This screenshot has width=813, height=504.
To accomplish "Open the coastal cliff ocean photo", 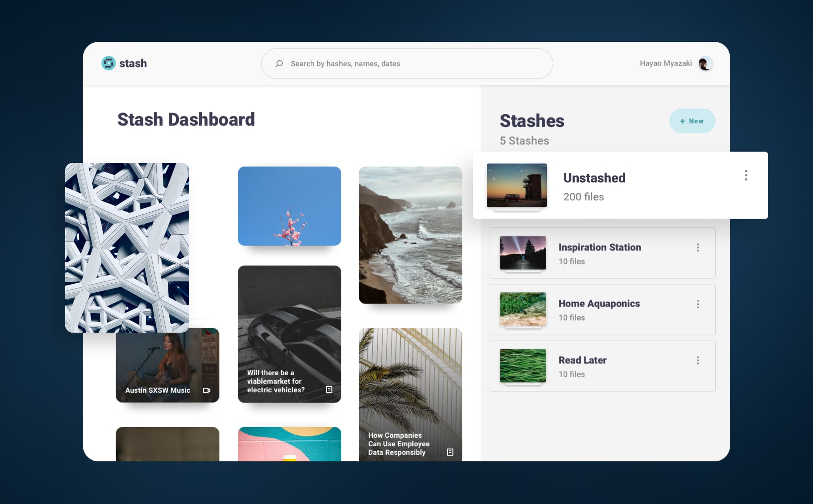I will coord(410,235).
